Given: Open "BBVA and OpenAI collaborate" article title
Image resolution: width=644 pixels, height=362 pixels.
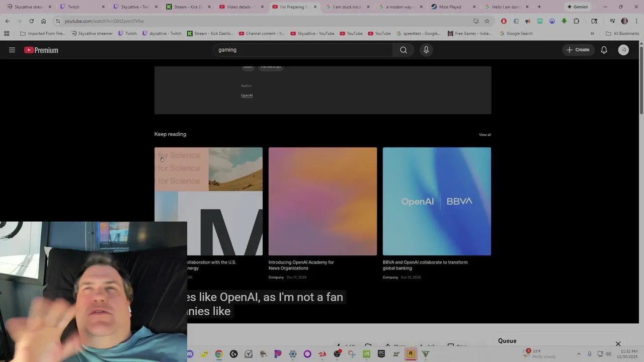Looking at the screenshot, I should click(425, 265).
